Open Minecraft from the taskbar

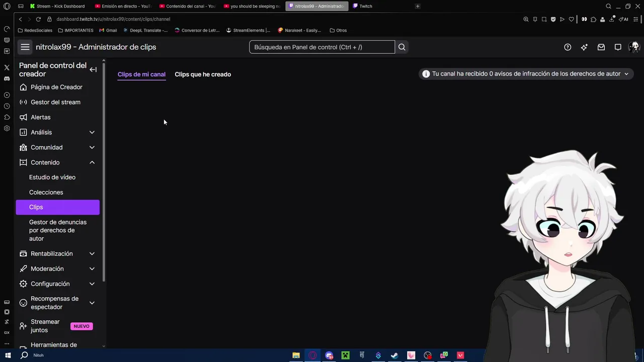[345, 355]
